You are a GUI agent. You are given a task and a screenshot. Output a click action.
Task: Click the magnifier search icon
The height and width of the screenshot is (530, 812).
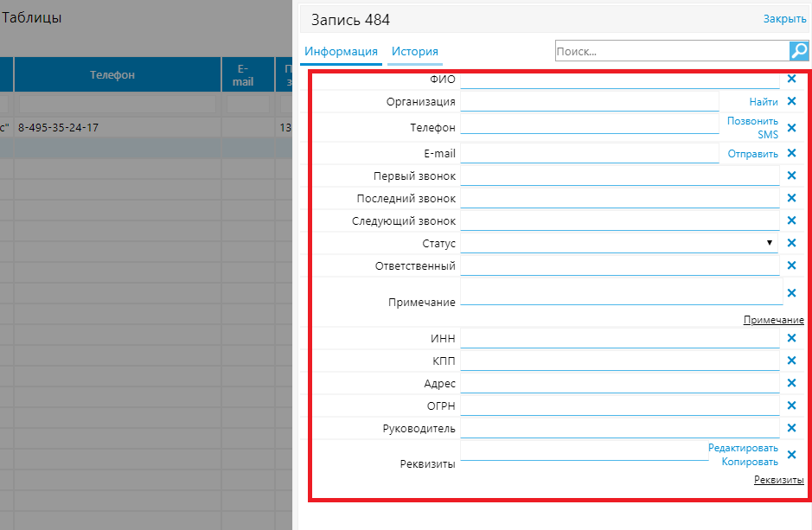tap(799, 51)
